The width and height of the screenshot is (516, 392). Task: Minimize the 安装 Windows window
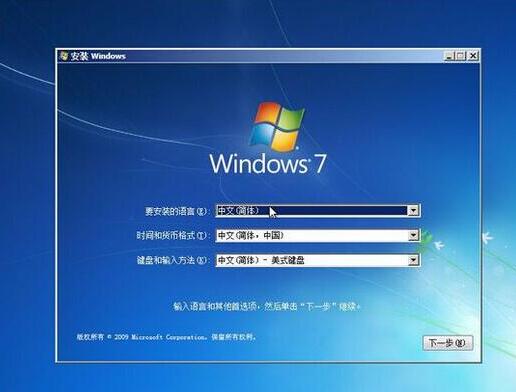pyautogui.click(x=449, y=56)
